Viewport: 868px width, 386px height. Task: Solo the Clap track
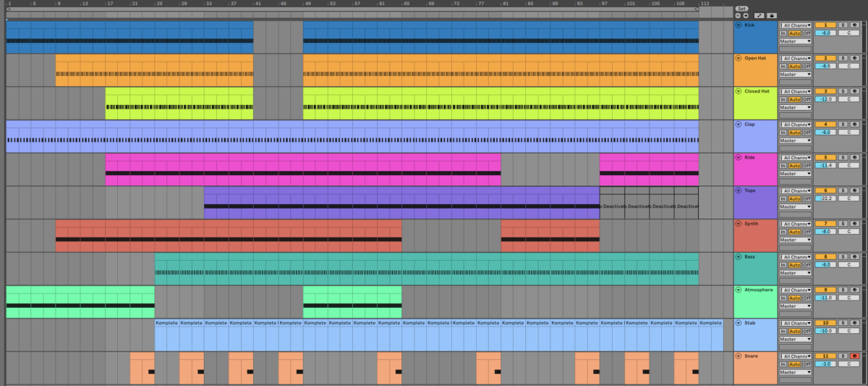pyautogui.click(x=843, y=125)
